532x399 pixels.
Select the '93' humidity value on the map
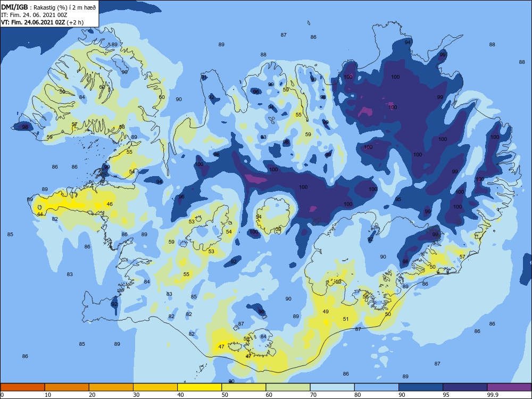pyautogui.click(x=263, y=137)
